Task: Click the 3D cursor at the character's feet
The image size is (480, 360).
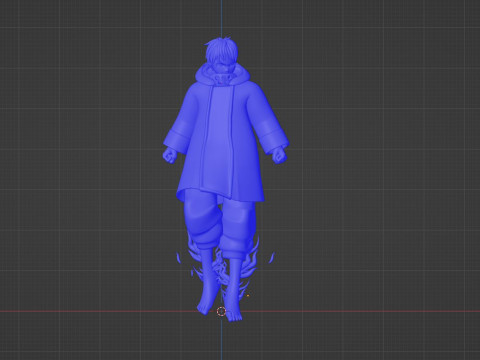Action: coord(221,312)
